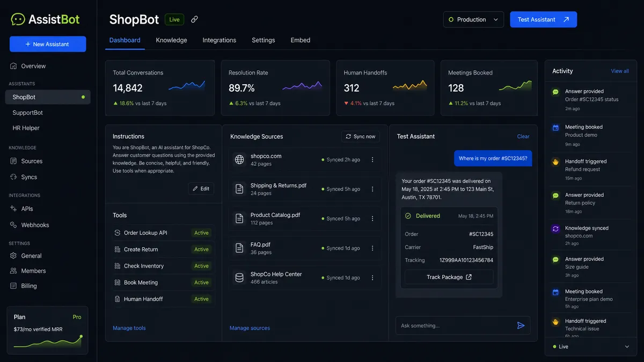Click the Live status badge
The height and width of the screenshot is (362, 644).
(174, 19)
